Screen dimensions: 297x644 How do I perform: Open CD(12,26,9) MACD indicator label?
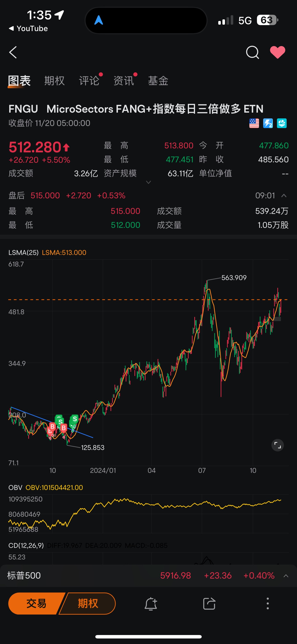coord(26,545)
